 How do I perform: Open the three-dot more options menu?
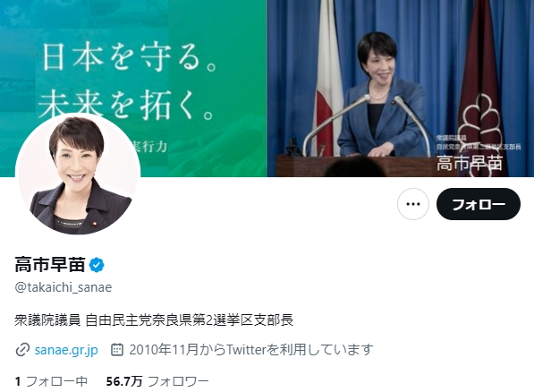[x=412, y=204]
